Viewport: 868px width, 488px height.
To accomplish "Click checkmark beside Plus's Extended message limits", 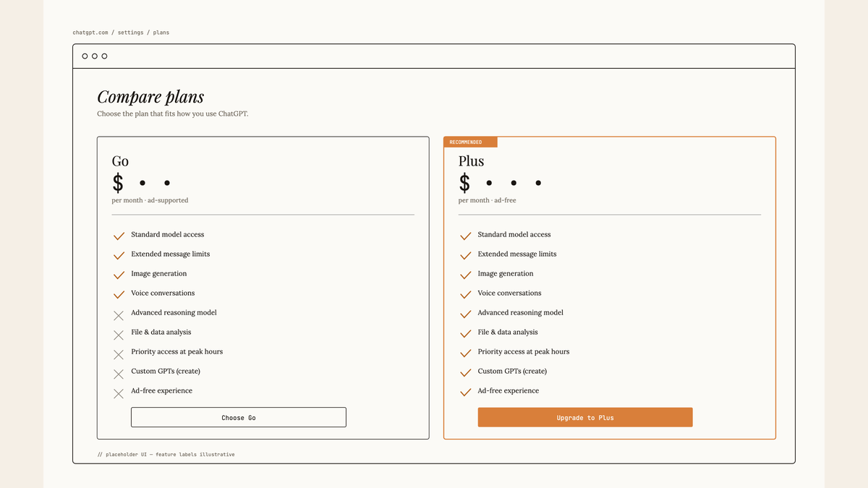I will tap(465, 255).
